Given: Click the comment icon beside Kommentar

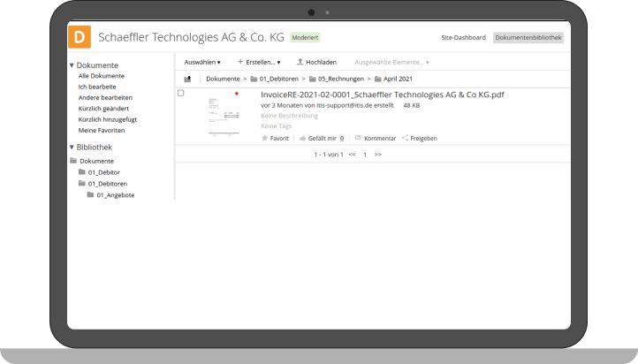Looking at the screenshot, I should tap(358, 138).
